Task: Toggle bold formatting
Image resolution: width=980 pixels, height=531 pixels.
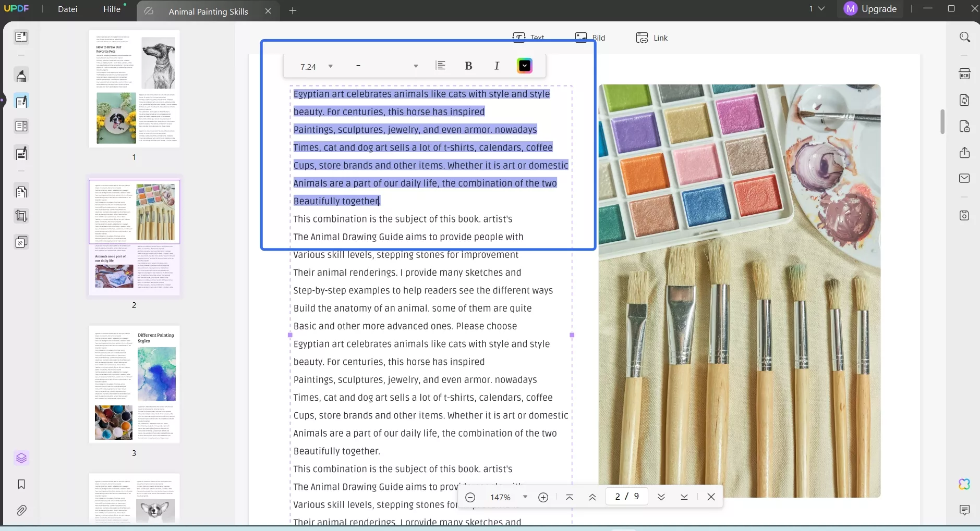Action: point(468,66)
